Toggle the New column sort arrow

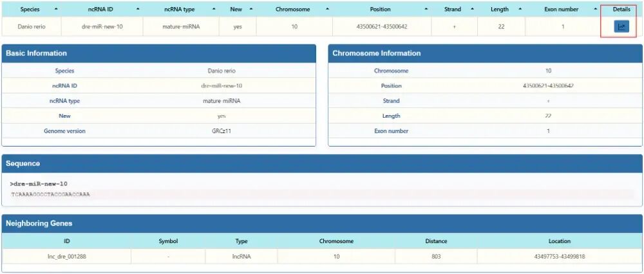pos(251,9)
